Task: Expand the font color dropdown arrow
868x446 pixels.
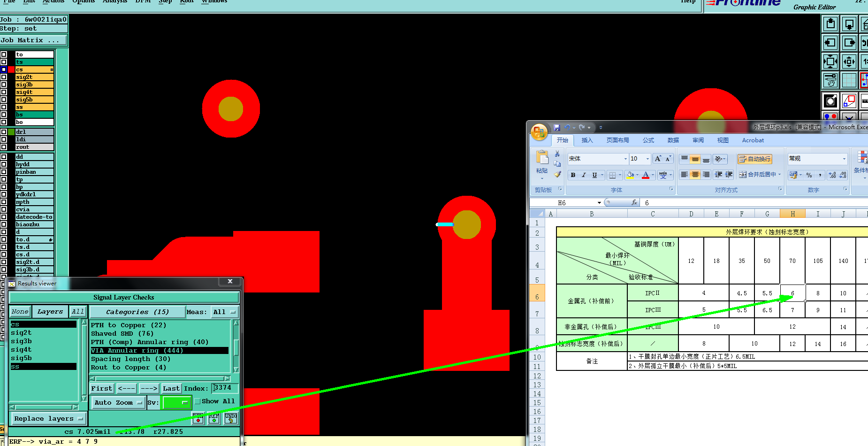Action: pos(653,175)
